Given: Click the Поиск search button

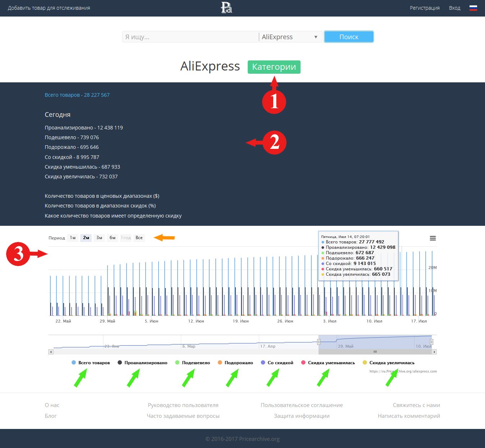Looking at the screenshot, I should [x=349, y=37].
